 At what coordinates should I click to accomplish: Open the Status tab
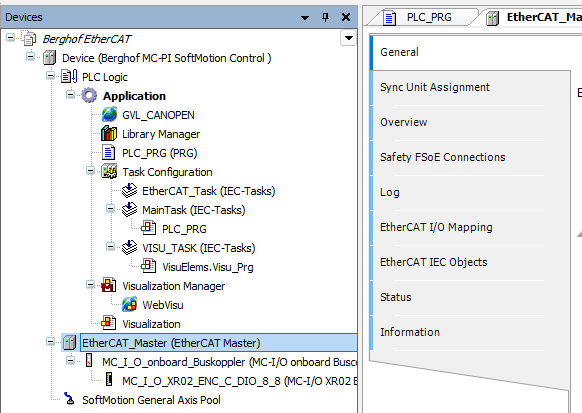tap(471, 297)
